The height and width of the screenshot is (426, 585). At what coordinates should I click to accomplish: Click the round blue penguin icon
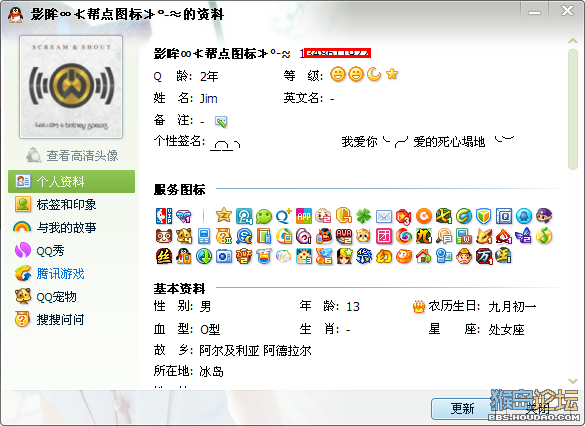click(x=524, y=216)
